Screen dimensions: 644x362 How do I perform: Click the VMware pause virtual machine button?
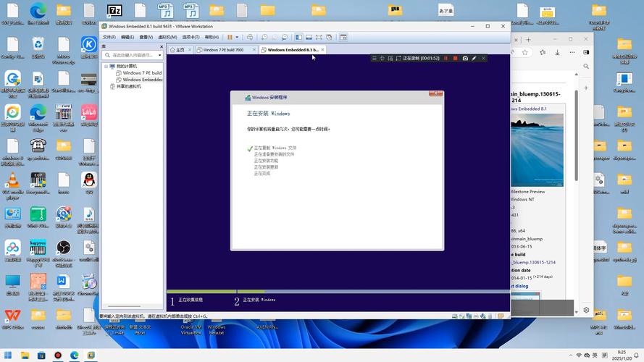(x=230, y=37)
